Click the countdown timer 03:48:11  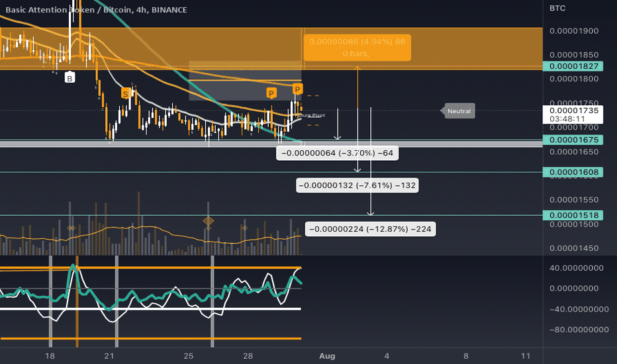[x=567, y=119]
